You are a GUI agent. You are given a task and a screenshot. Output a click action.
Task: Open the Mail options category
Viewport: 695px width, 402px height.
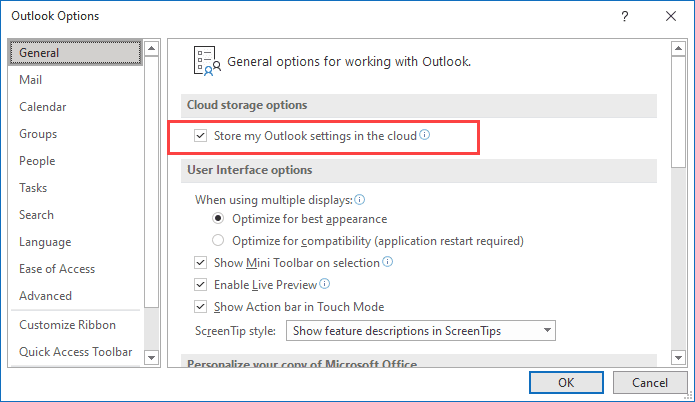pos(31,80)
